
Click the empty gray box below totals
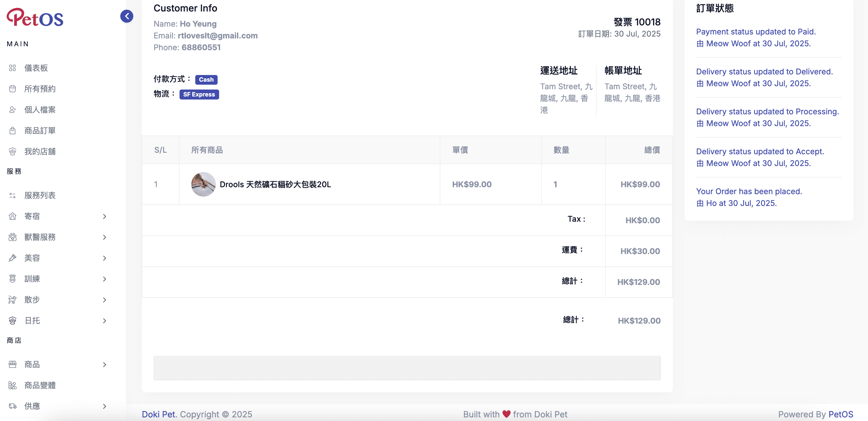point(407,368)
